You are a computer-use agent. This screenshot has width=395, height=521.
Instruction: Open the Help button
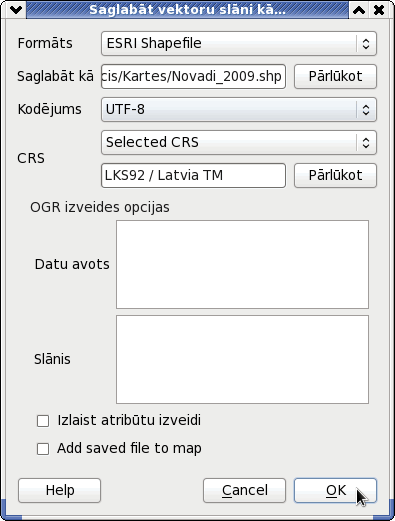(59, 491)
